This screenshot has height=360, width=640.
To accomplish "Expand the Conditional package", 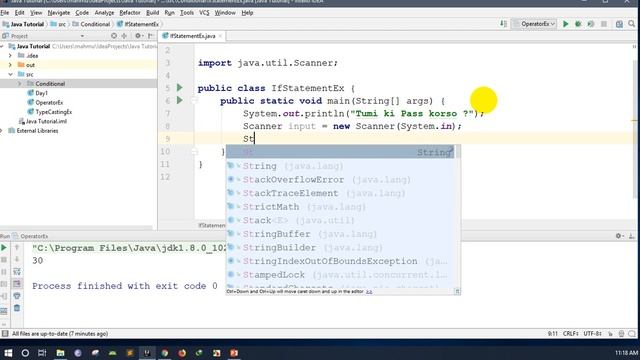I will [19, 84].
